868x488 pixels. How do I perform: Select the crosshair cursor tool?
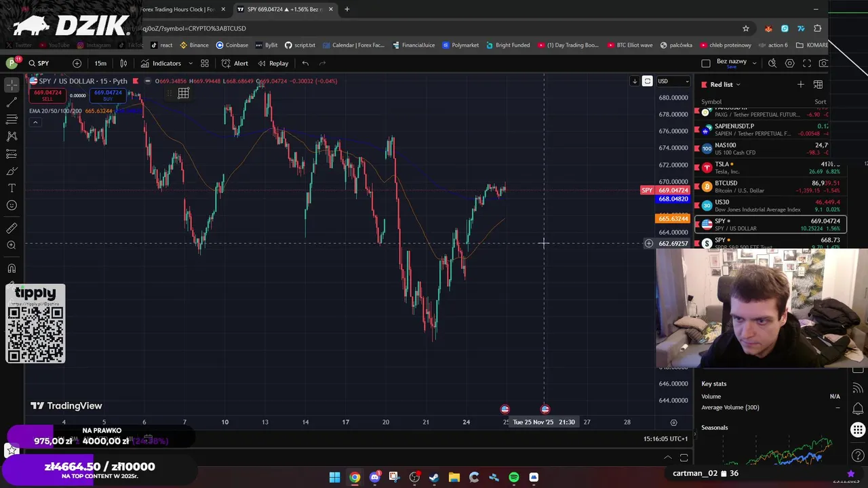12,85
